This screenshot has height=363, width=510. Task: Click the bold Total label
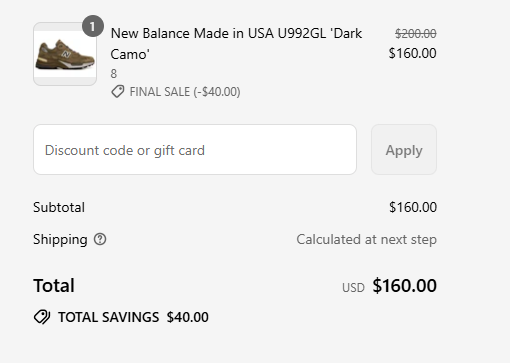click(54, 286)
